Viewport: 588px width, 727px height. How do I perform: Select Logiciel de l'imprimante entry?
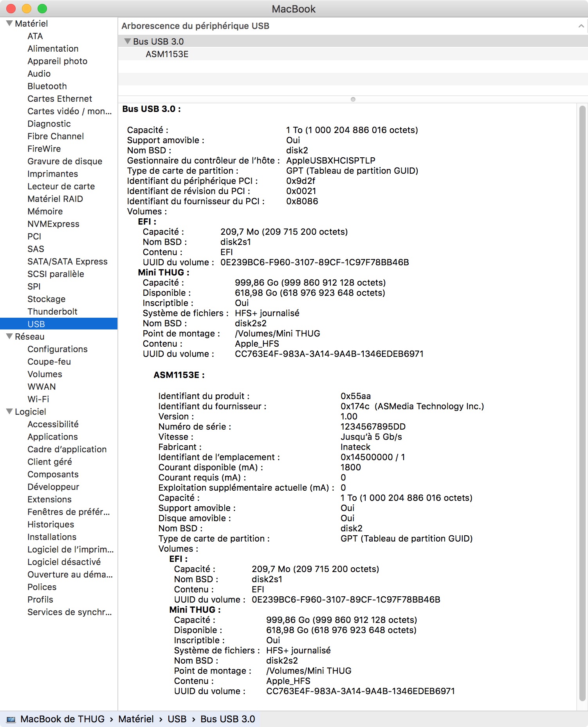click(x=70, y=549)
